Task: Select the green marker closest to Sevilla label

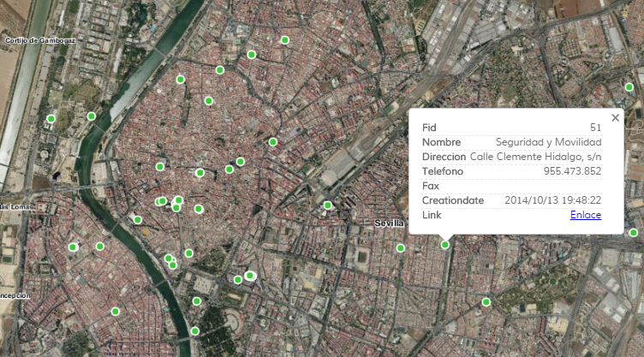Action: pos(400,248)
